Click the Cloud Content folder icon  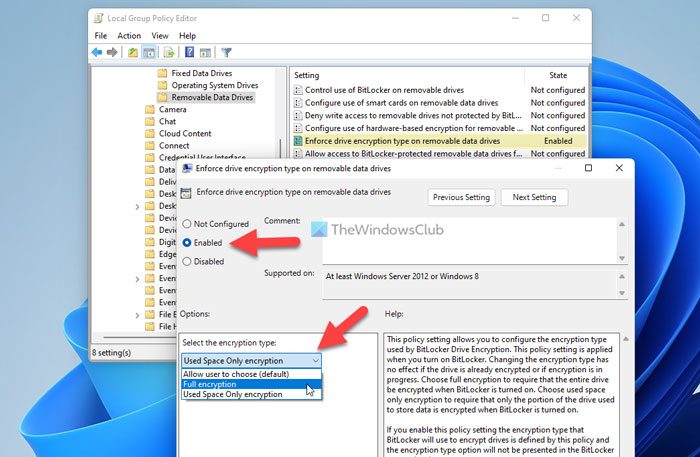coord(150,133)
